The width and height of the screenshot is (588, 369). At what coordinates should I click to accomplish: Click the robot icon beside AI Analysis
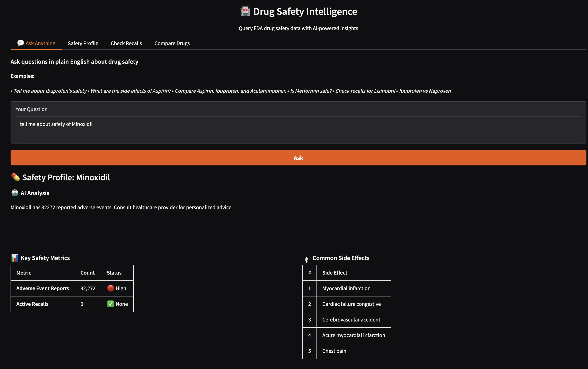point(15,193)
